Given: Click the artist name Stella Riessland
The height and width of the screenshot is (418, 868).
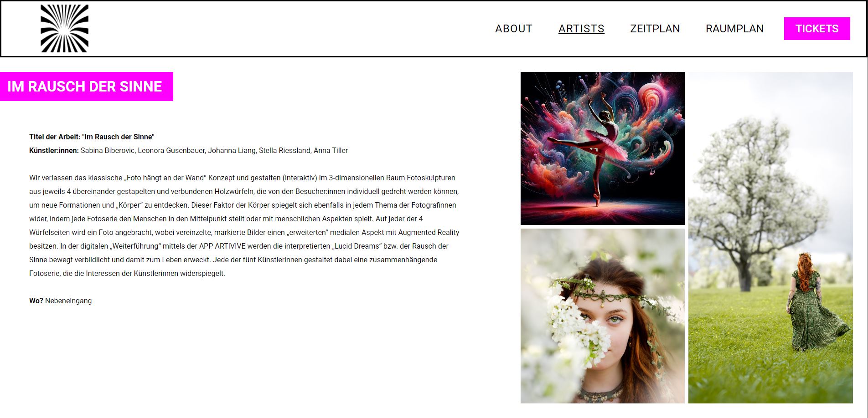Looking at the screenshot, I should click(285, 150).
